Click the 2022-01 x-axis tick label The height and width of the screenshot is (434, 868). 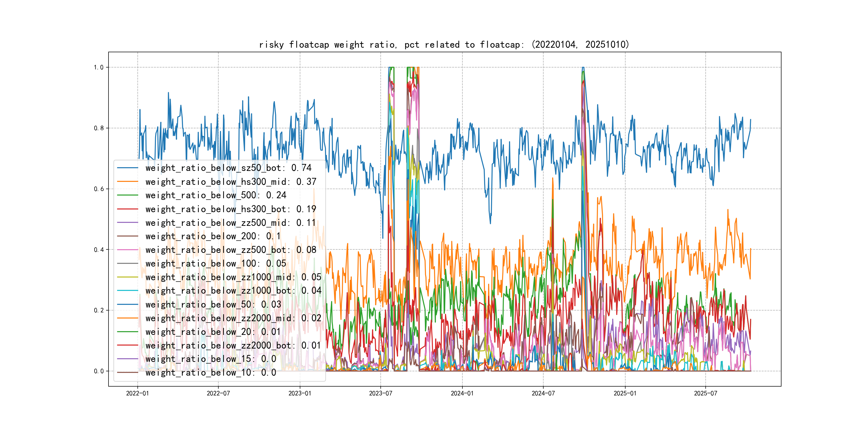137,393
